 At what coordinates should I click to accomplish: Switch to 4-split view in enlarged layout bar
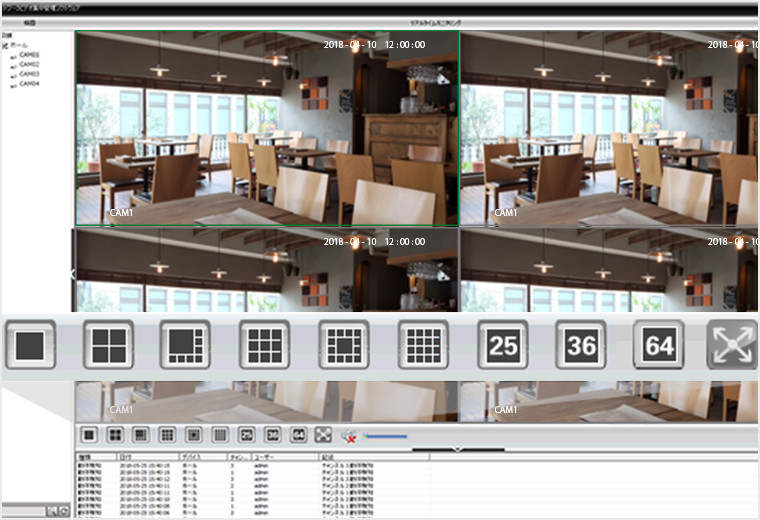tap(108, 345)
